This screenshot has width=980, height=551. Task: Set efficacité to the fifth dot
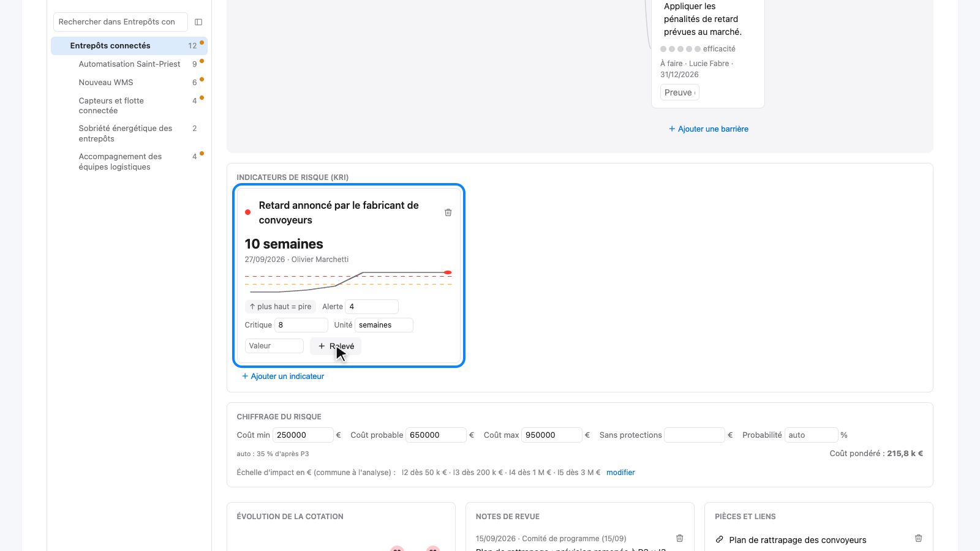(x=698, y=49)
